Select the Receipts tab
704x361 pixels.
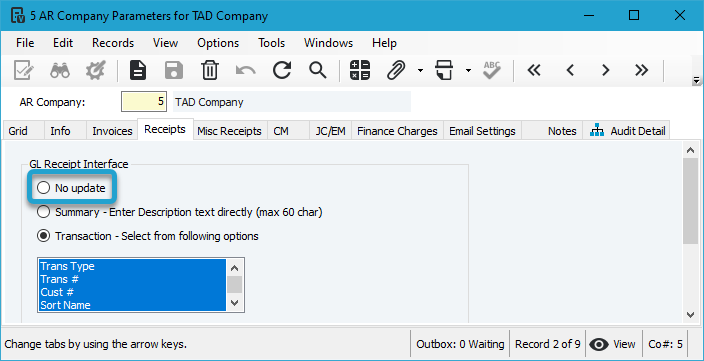coord(165,129)
